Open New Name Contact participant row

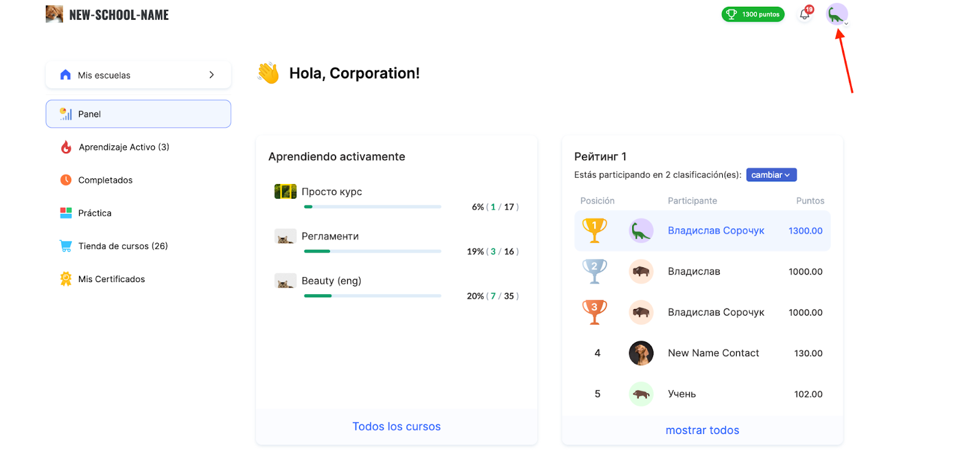point(703,353)
